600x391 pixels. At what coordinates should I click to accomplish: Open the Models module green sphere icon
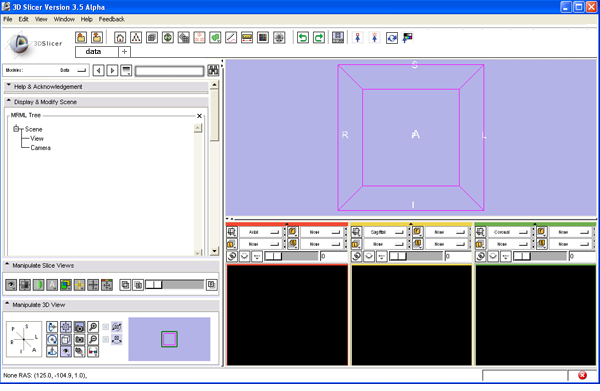click(x=168, y=37)
